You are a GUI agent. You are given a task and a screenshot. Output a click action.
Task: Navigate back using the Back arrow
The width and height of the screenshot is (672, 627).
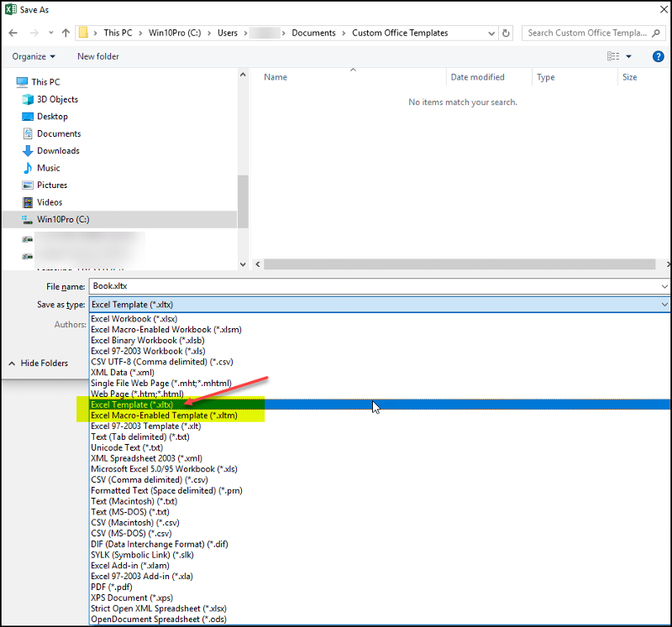pyautogui.click(x=14, y=33)
